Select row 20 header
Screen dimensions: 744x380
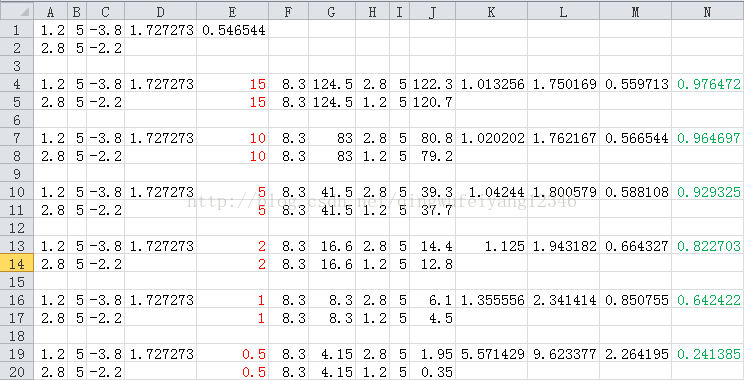click(17, 371)
